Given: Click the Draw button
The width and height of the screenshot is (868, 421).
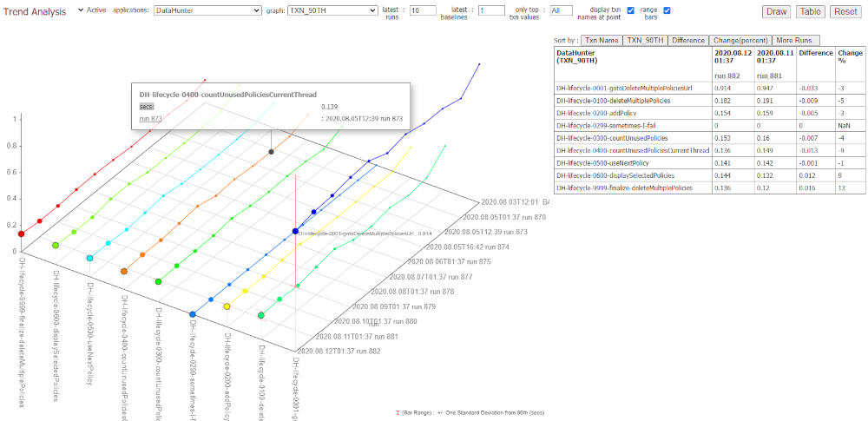Looking at the screenshot, I should point(776,11).
